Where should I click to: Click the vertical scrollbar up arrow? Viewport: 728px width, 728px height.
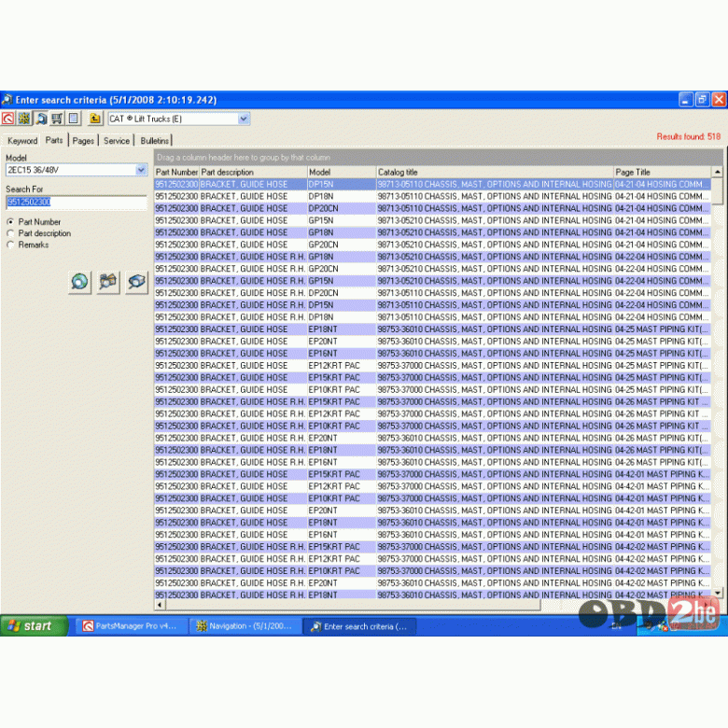(x=718, y=173)
